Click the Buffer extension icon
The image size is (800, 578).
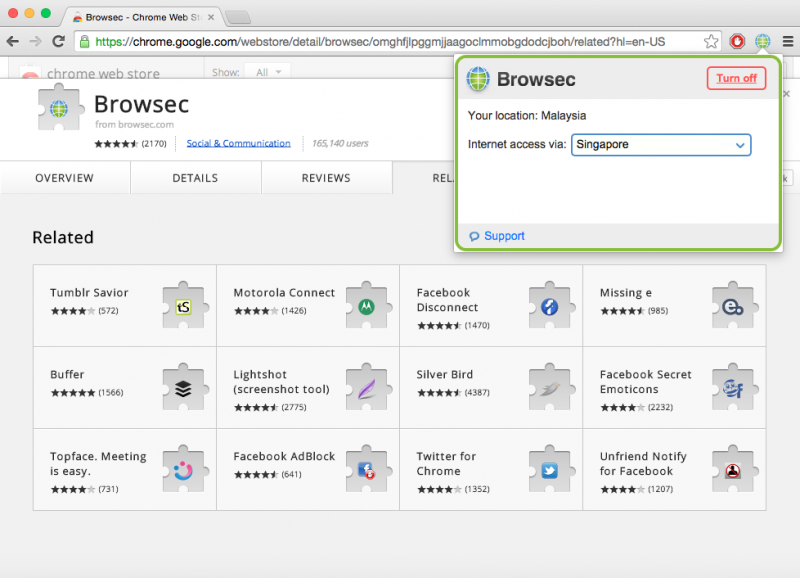tap(185, 387)
